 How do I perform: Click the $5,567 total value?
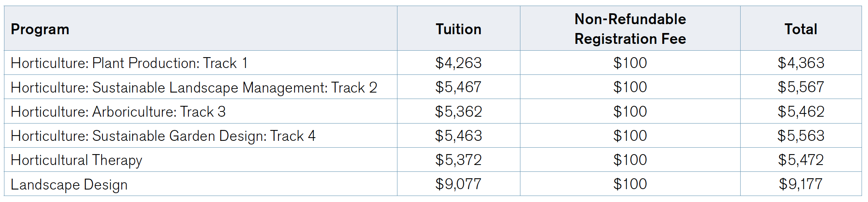801,87
